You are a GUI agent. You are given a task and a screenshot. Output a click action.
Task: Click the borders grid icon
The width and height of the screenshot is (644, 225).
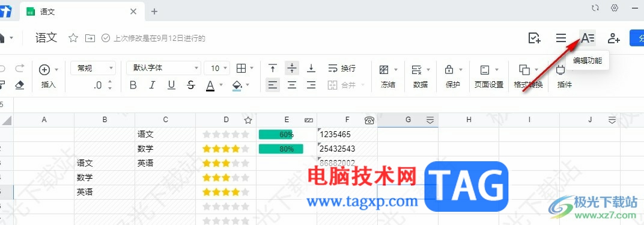(x=241, y=68)
